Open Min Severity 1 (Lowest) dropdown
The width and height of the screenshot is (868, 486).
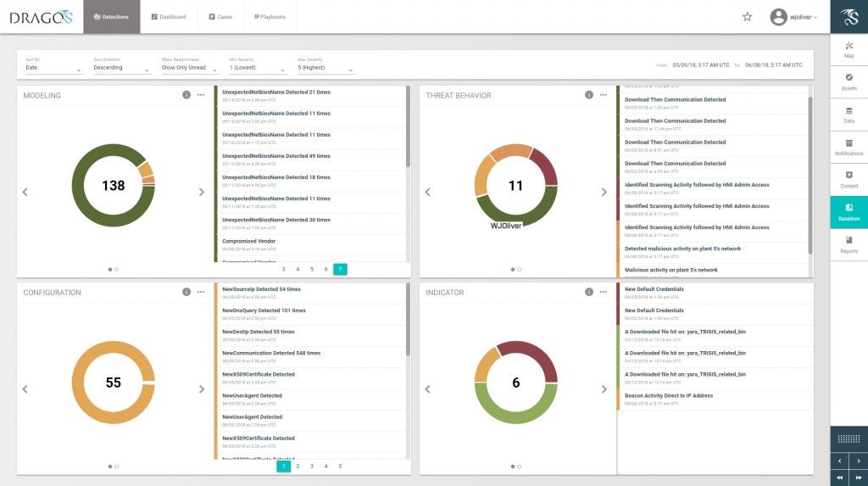coord(258,68)
